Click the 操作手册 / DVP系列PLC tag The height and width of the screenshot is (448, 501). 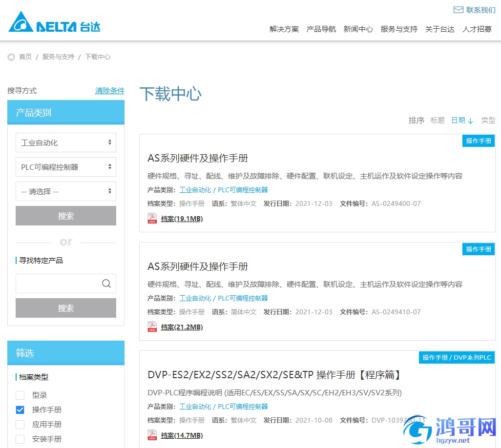457,357
